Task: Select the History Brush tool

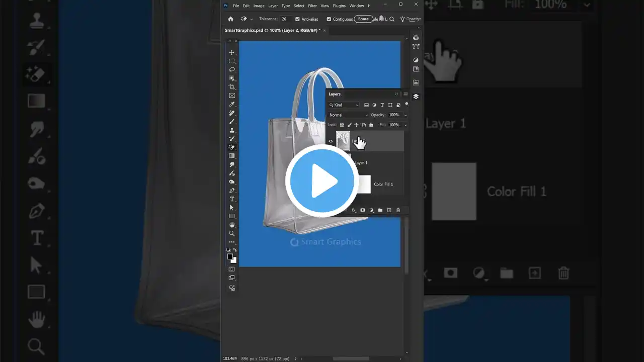Action: (x=232, y=139)
